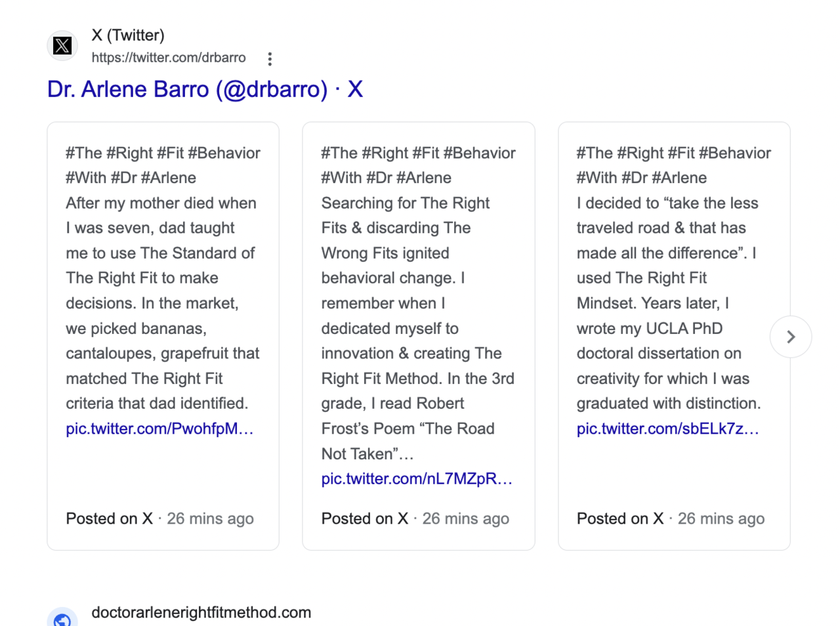Click hashtags line in the second tweet card
Image resolution: width=840 pixels, height=626 pixels.
pos(418,165)
